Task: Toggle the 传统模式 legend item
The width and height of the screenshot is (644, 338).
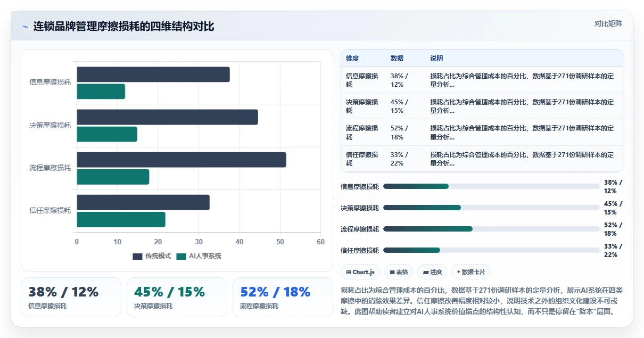Action: click(152, 256)
